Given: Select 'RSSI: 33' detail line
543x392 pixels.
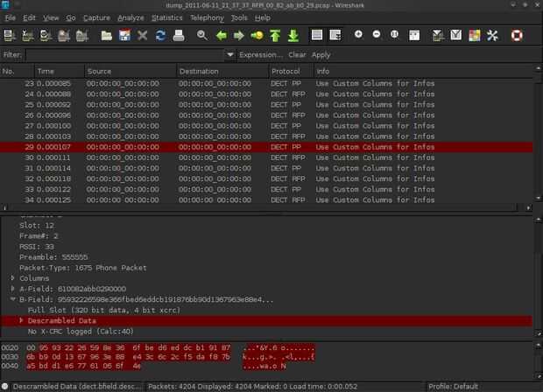Looking at the screenshot, I should coord(37,247).
